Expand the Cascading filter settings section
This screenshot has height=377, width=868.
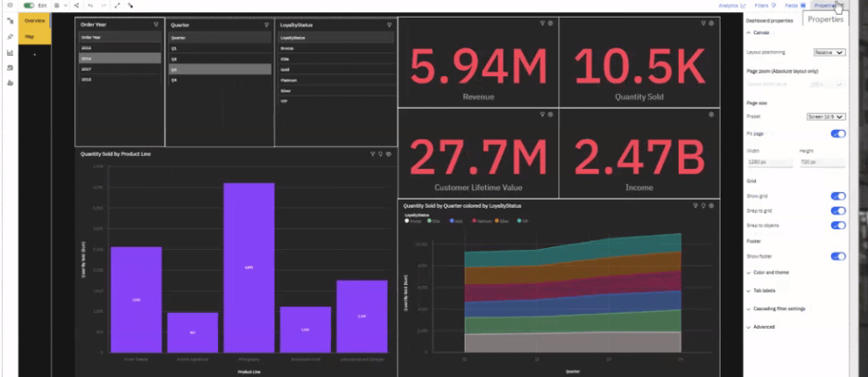(x=779, y=308)
